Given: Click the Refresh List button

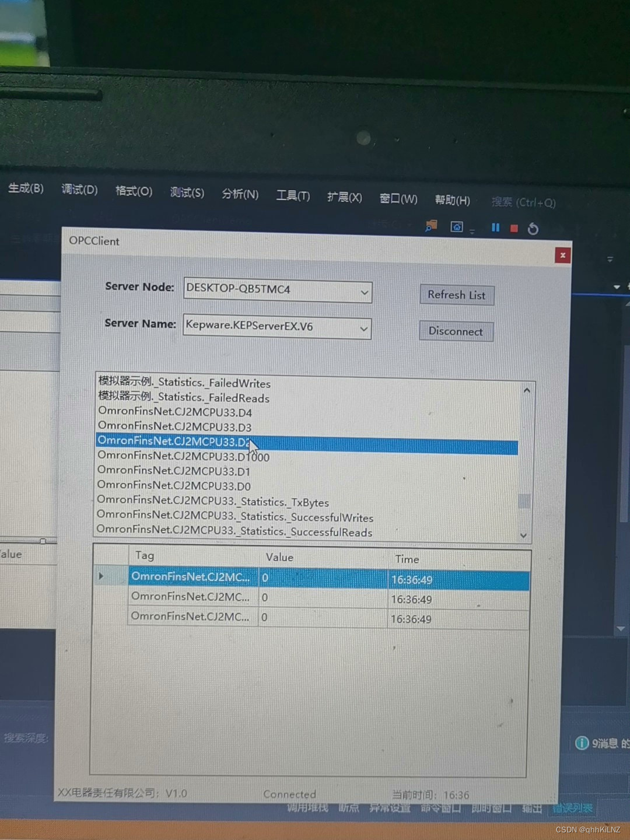Looking at the screenshot, I should 457,295.
